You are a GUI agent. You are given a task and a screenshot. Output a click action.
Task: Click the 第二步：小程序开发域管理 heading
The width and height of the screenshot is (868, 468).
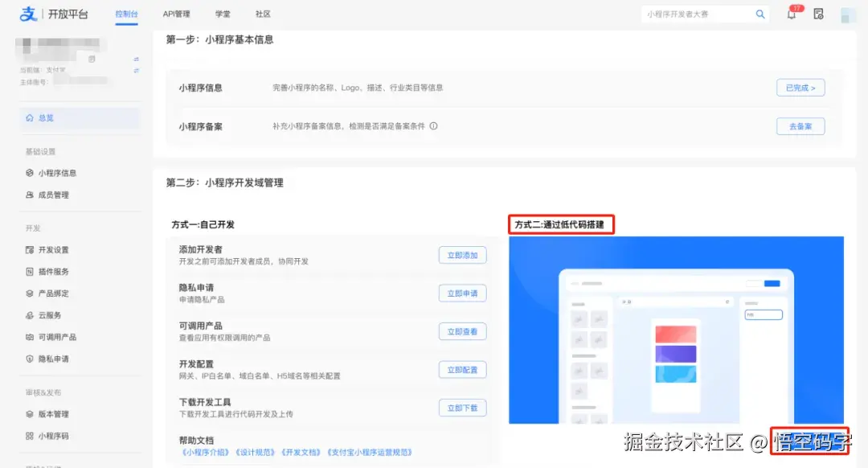tap(225, 183)
